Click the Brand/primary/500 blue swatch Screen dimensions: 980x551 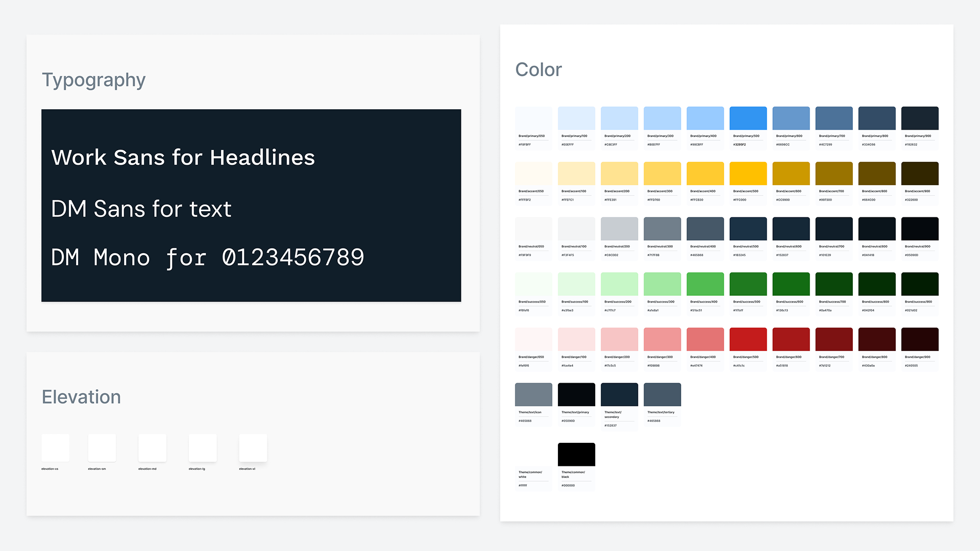pyautogui.click(x=748, y=118)
